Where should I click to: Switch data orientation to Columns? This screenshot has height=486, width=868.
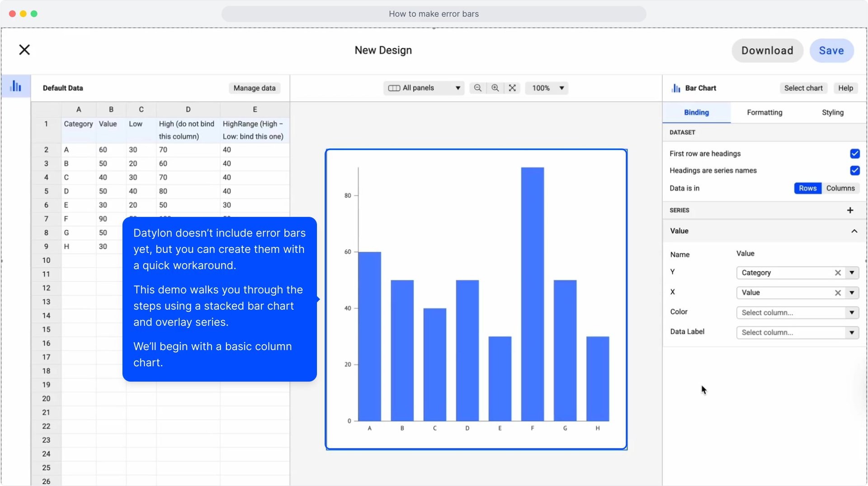point(840,188)
